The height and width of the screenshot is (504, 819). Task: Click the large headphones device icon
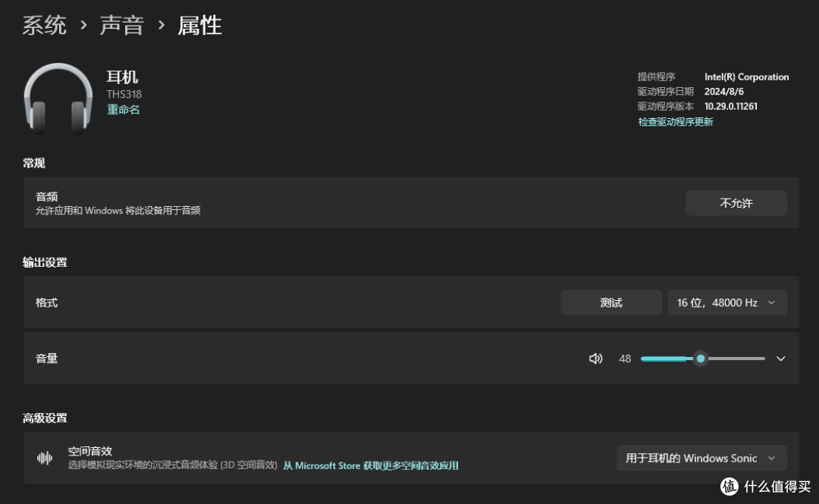click(58, 99)
